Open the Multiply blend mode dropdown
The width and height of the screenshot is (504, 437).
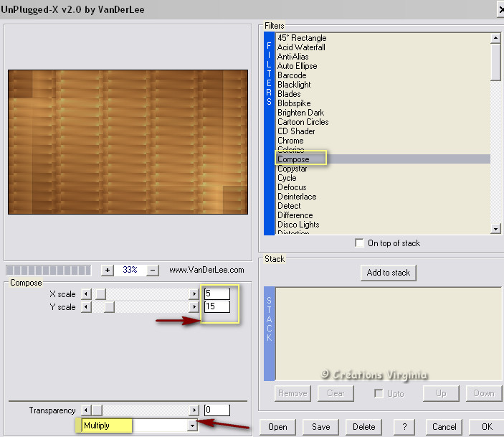click(x=191, y=426)
